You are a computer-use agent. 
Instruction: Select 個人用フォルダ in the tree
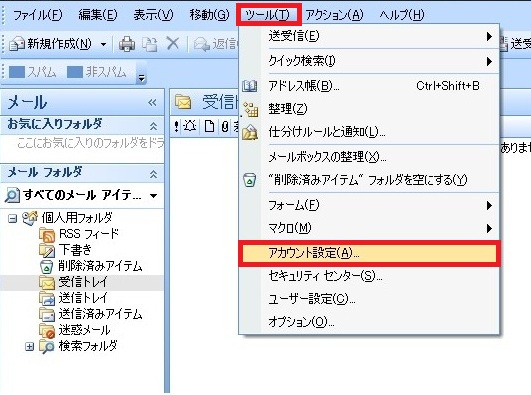click(77, 217)
